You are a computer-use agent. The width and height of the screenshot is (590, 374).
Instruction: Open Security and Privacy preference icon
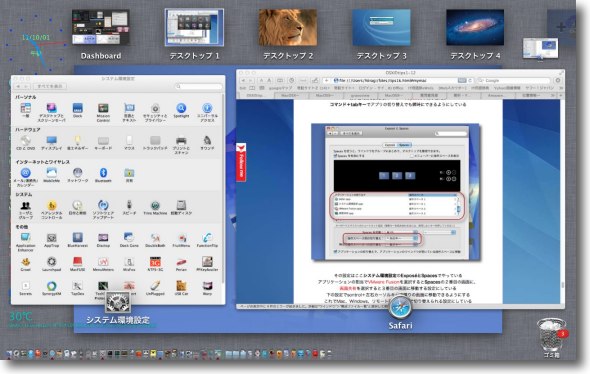(155, 109)
